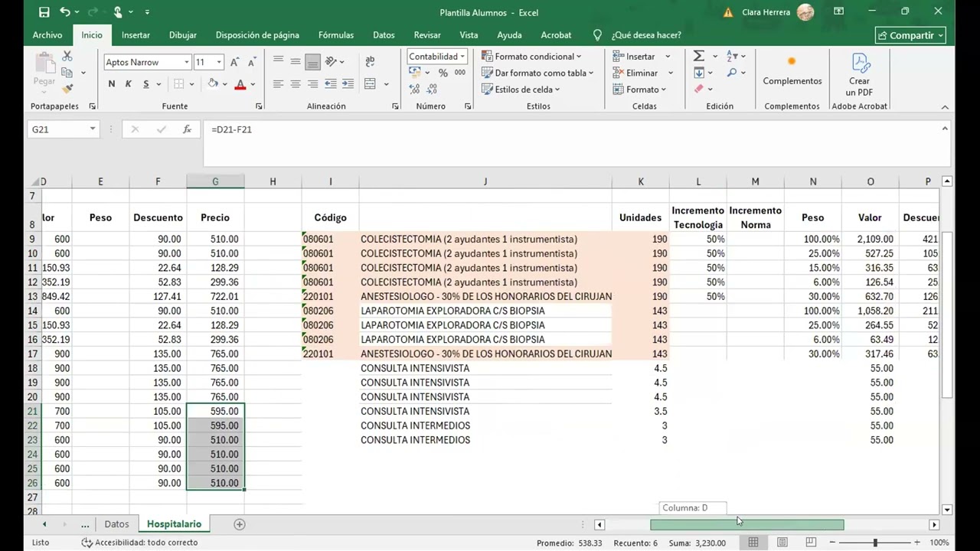980x551 pixels.
Task: Open the font name dropdown Aptos Narrow
Action: tap(186, 62)
